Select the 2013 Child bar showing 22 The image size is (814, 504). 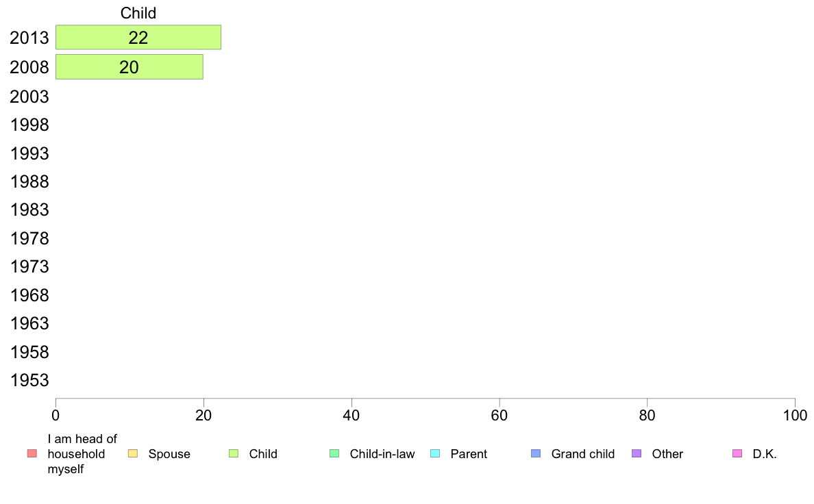[x=138, y=38]
